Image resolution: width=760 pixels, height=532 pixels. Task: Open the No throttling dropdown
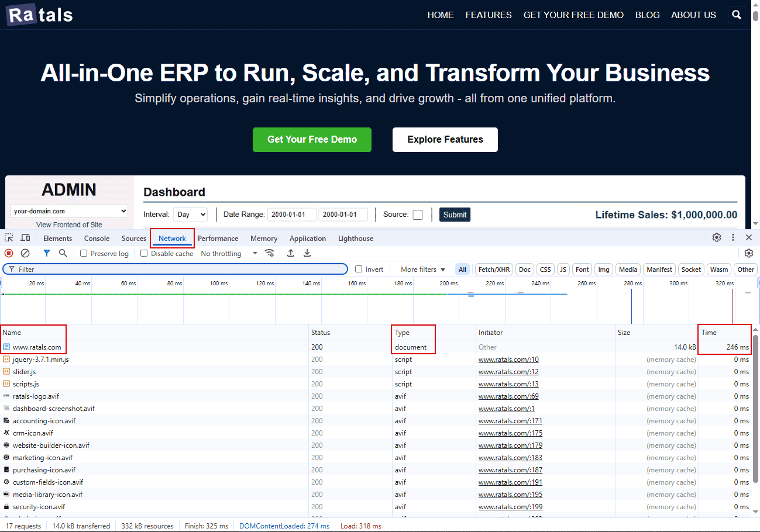click(x=228, y=253)
